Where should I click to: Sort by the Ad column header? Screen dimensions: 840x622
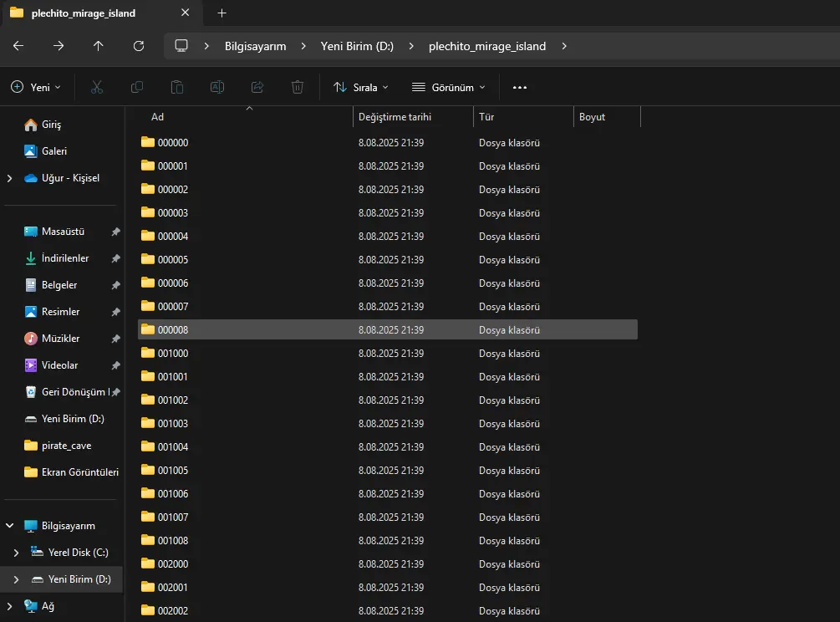(244, 117)
